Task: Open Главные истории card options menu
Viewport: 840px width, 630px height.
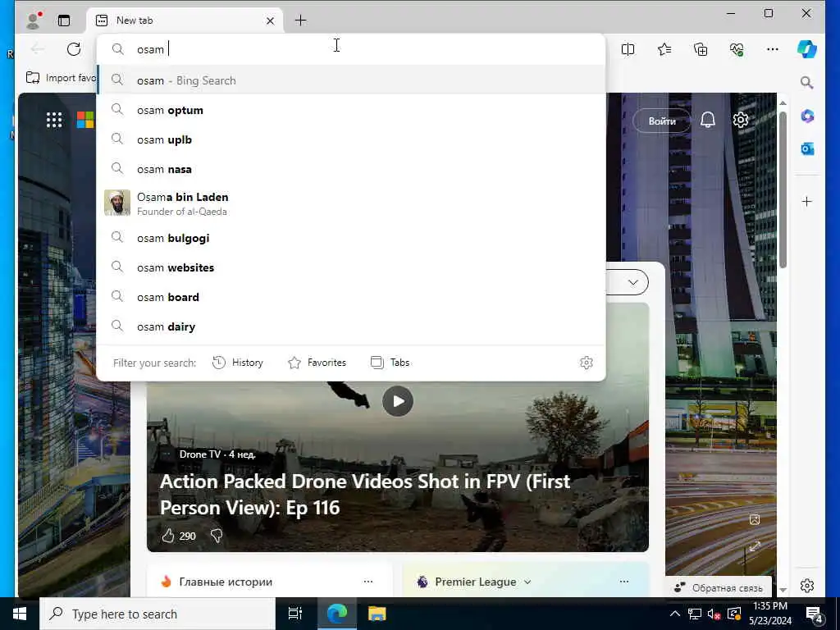Action: click(368, 582)
